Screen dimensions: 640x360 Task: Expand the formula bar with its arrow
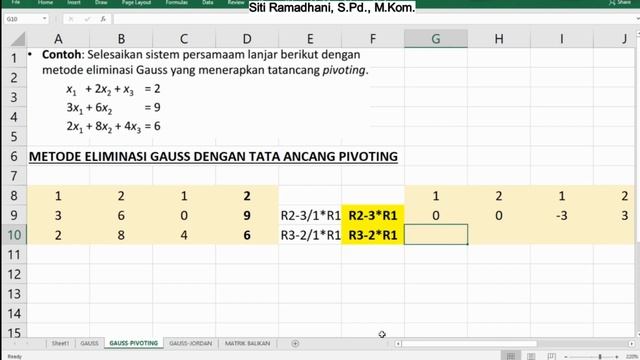click(x=637, y=19)
